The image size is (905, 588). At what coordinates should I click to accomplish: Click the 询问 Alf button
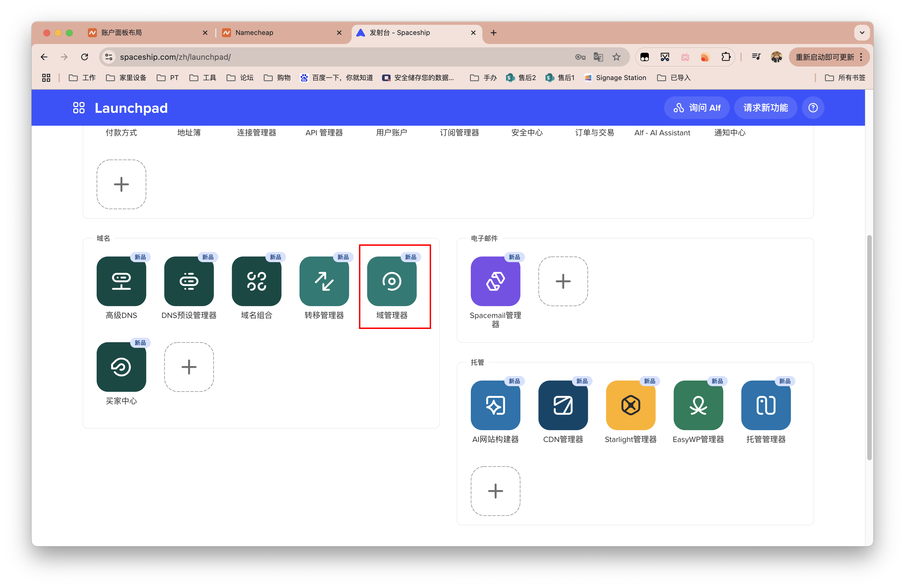coord(697,108)
